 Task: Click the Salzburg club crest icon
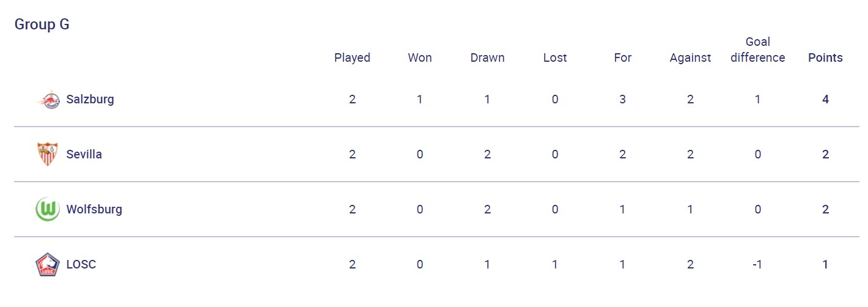48,100
